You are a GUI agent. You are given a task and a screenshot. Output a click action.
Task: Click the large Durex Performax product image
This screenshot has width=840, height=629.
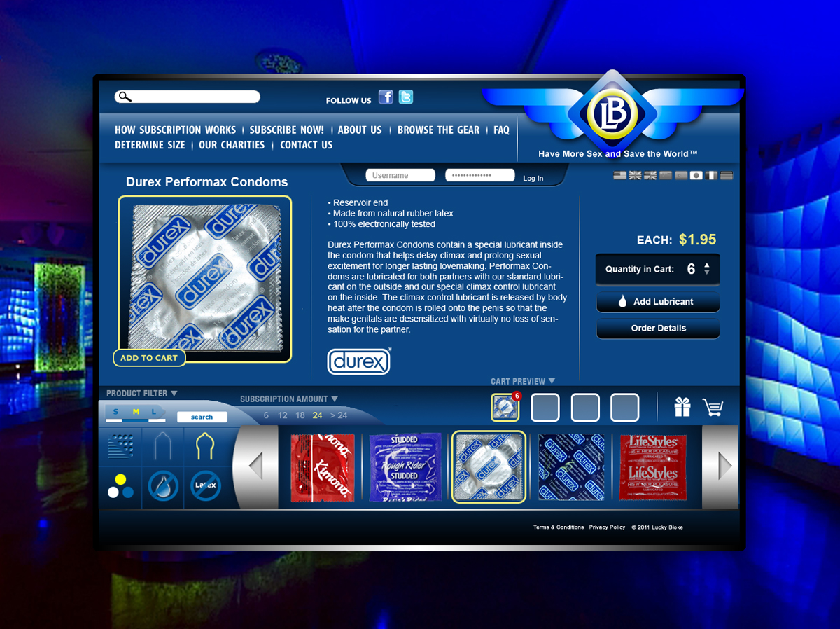(205, 279)
